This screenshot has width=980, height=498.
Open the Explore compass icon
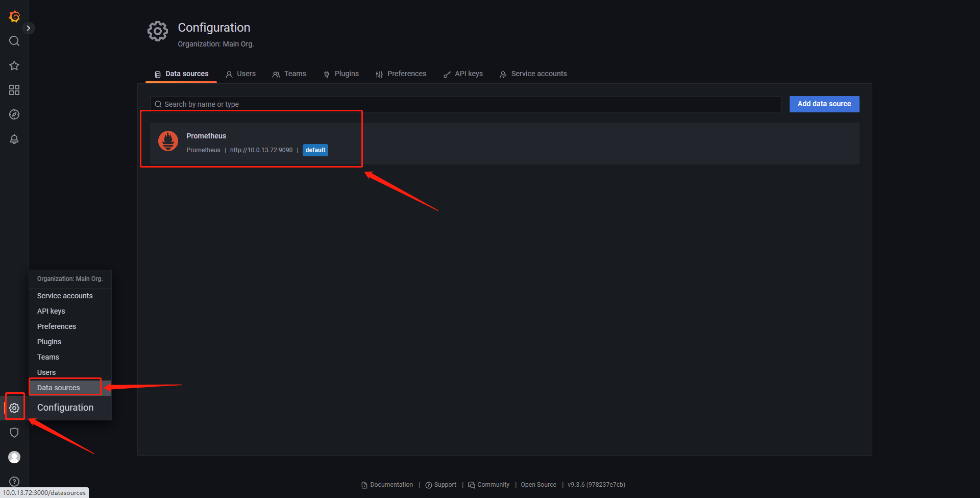pos(14,114)
